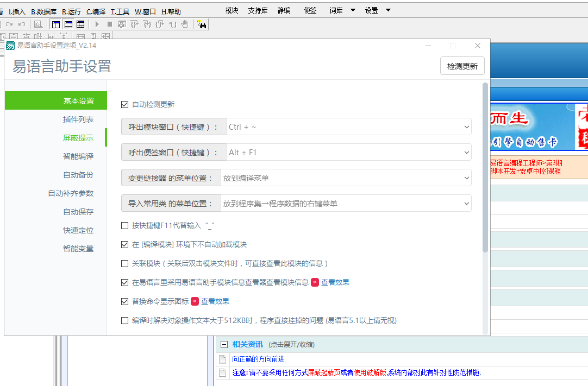This screenshot has width=588, height=386.
Task: Click the debug view icon after Stop
Action: 122,24
